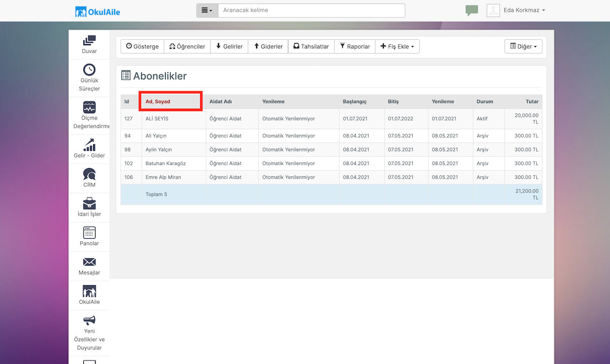Click the user avatar picture

[x=493, y=10]
